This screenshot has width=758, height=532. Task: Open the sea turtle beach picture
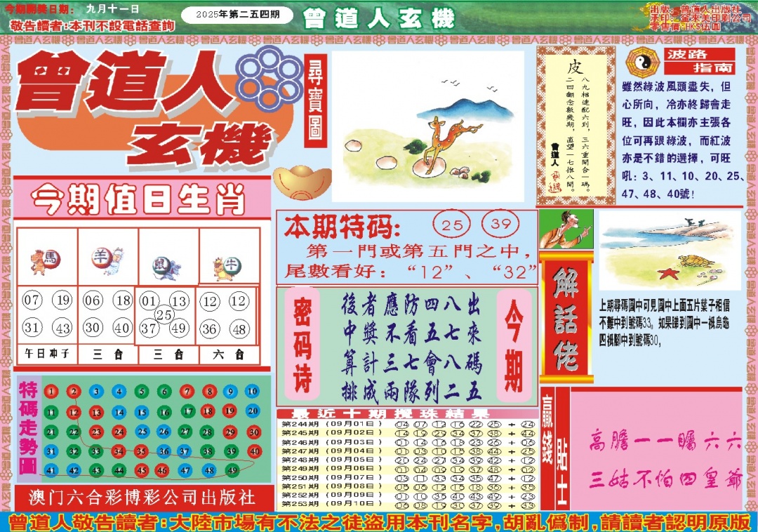pos(669,250)
